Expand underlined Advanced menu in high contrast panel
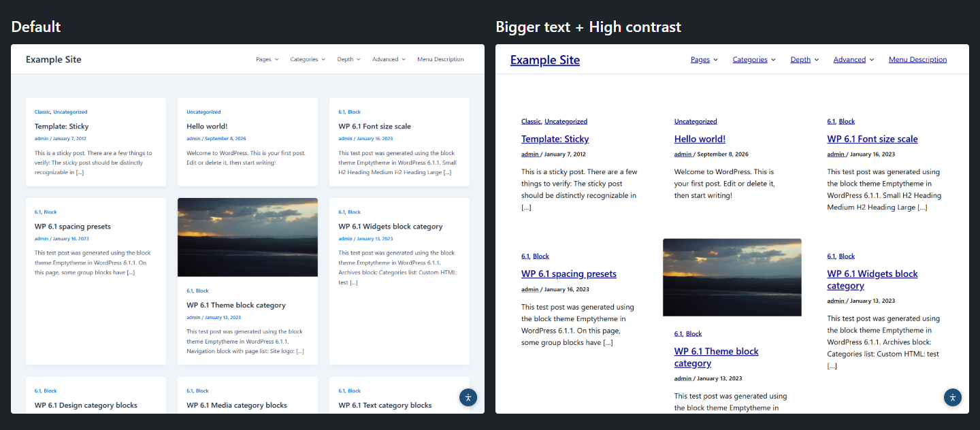 click(x=854, y=59)
